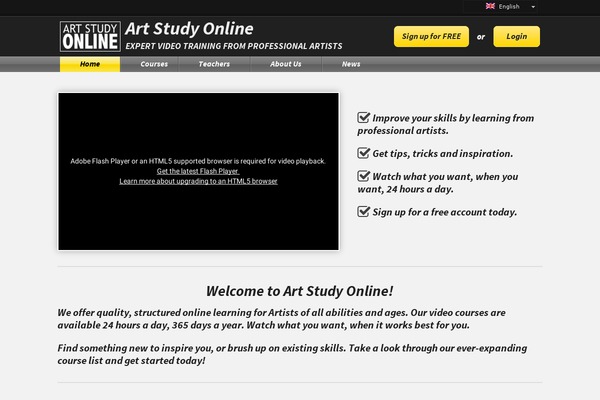Click checkmark icon beside Improve your skills
600x400 pixels.
tap(364, 117)
